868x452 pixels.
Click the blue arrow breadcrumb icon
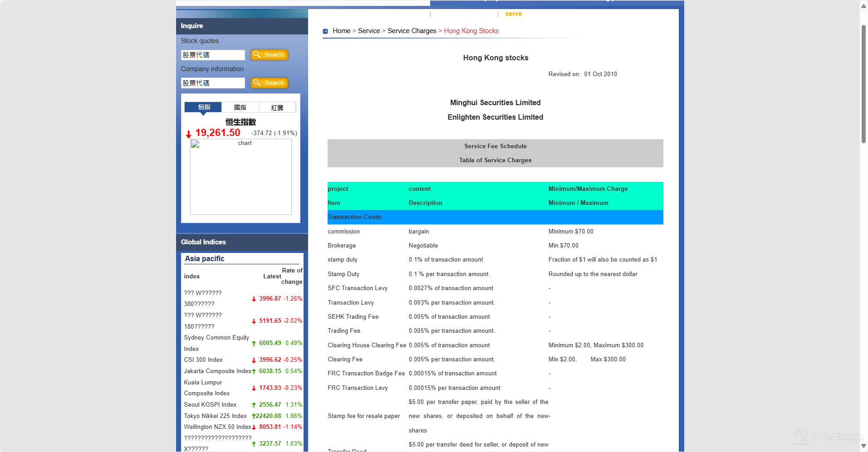coord(325,31)
